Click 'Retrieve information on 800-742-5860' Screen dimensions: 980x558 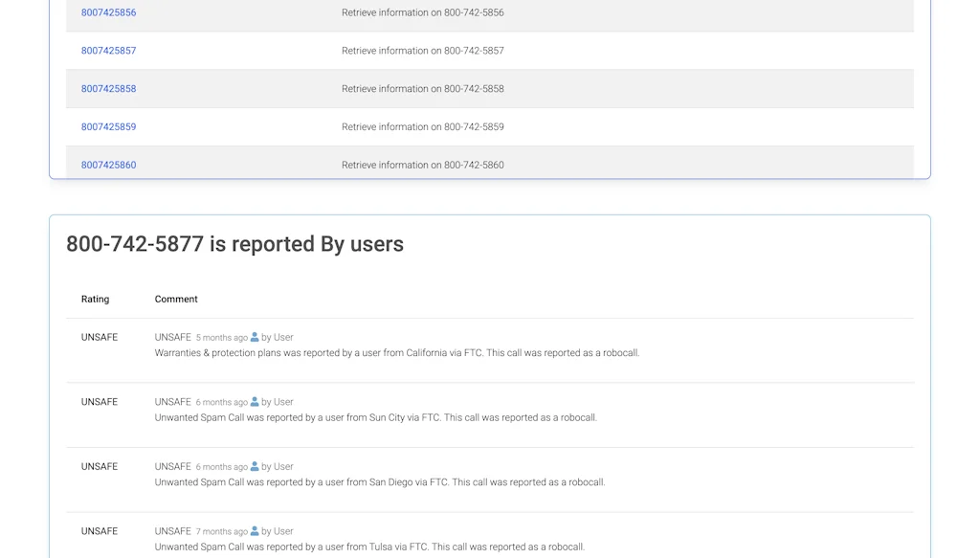422,165
